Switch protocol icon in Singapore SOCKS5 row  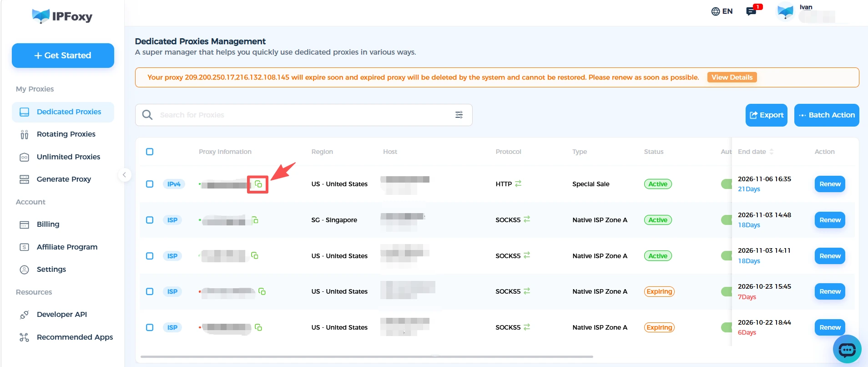pos(527,219)
